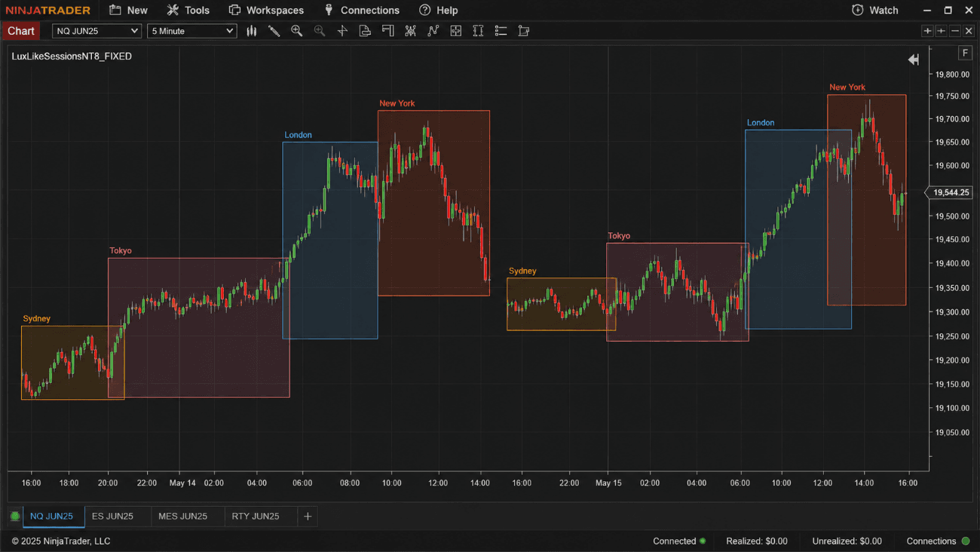The height and width of the screenshot is (552, 980).
Task: Open the 5 Minute interval dropdown
Action: coord(192,31)
